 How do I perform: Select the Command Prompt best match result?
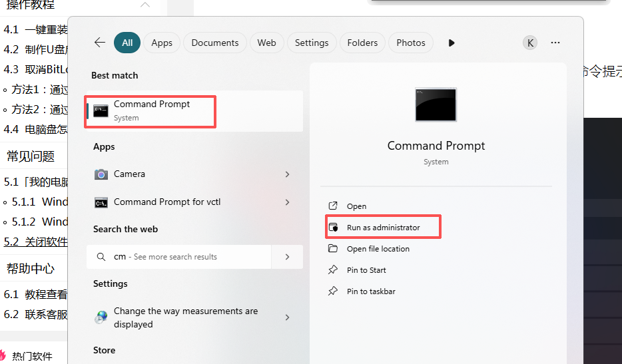(x=152, y=110)
